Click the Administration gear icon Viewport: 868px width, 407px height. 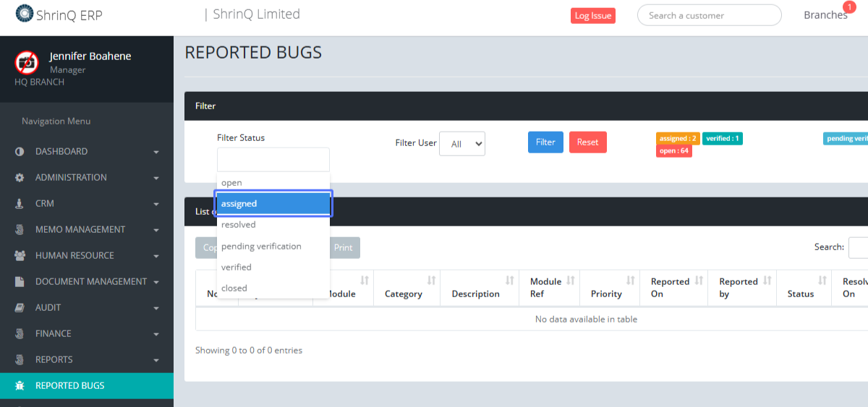click(20, 178)
